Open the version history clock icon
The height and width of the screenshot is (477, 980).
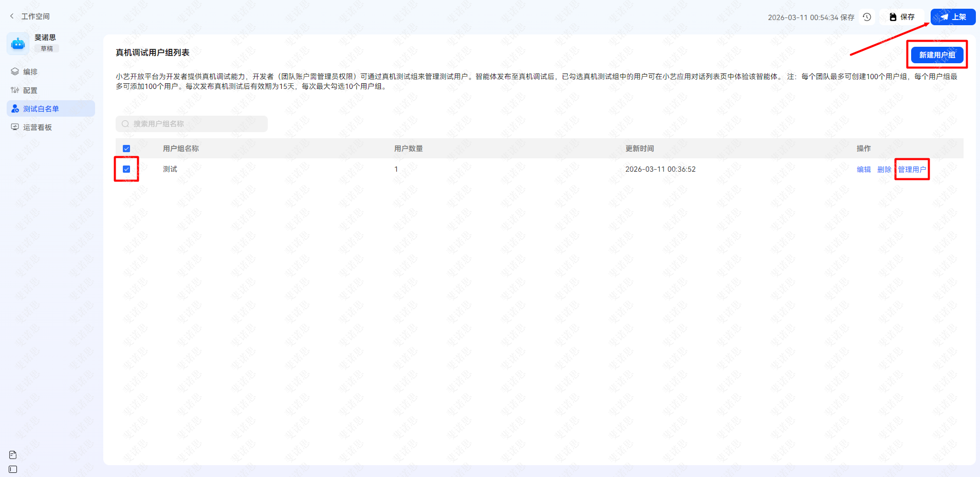pyautogui.click(x=867, y=17)
